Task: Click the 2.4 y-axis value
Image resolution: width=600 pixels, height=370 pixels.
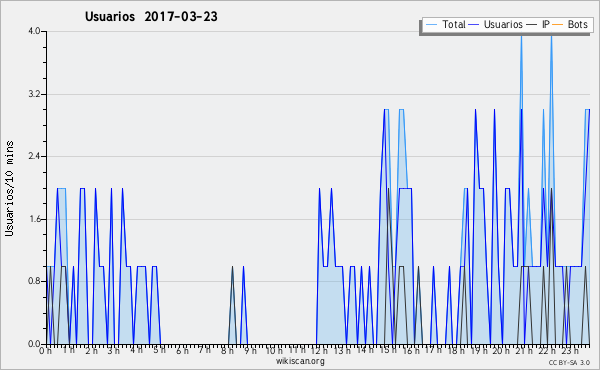Action: point(34,156)
